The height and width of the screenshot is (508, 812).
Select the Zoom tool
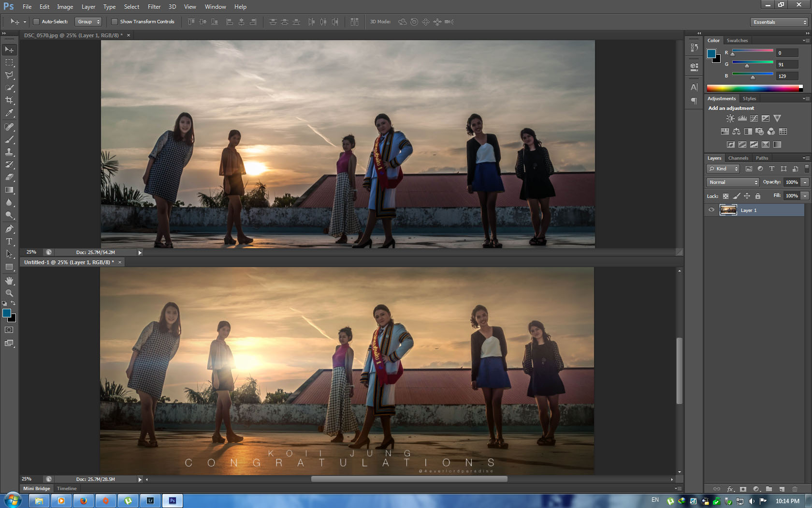click(x=9, y=293)
